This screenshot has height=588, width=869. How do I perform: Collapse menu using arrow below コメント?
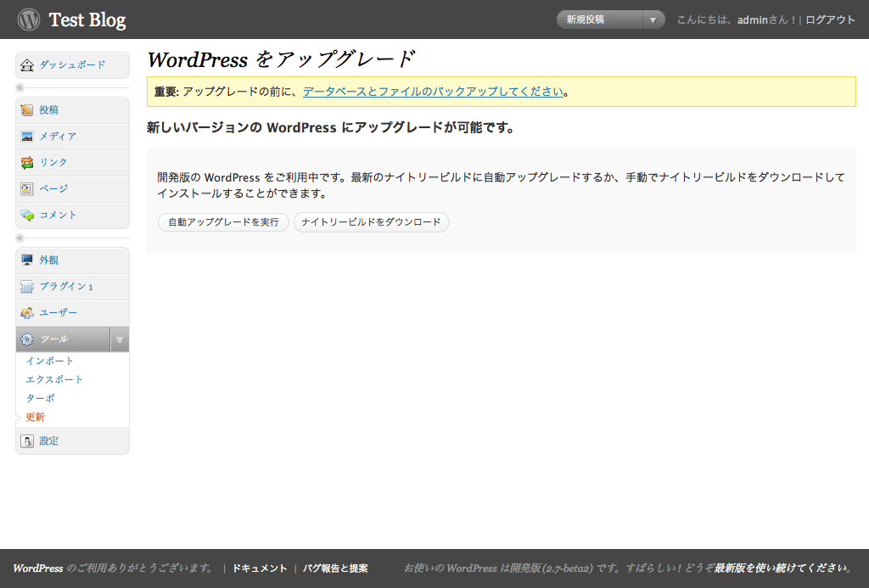(20, 238)
